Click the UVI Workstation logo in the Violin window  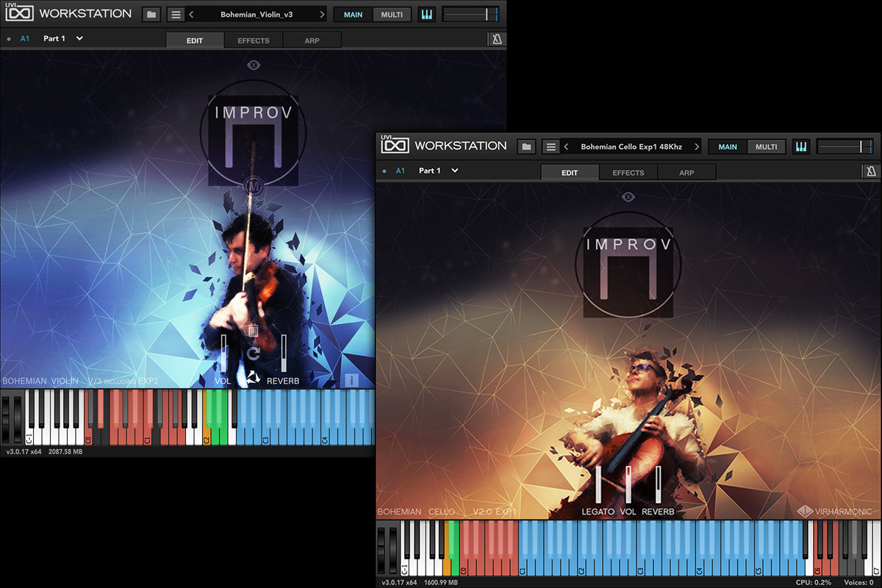tap(67, 13)
